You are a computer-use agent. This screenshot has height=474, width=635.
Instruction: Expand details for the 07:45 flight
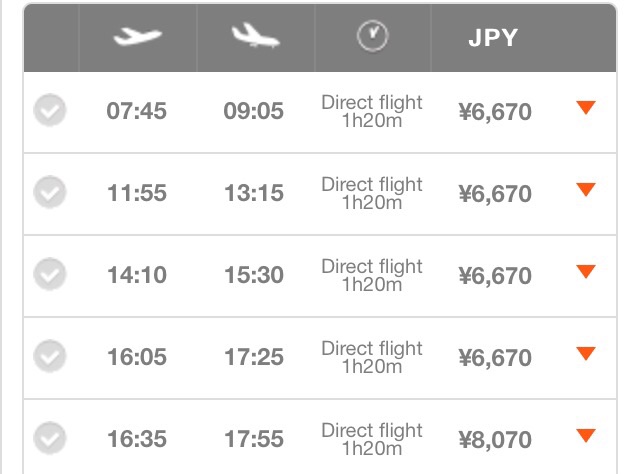tap(586, 108)
